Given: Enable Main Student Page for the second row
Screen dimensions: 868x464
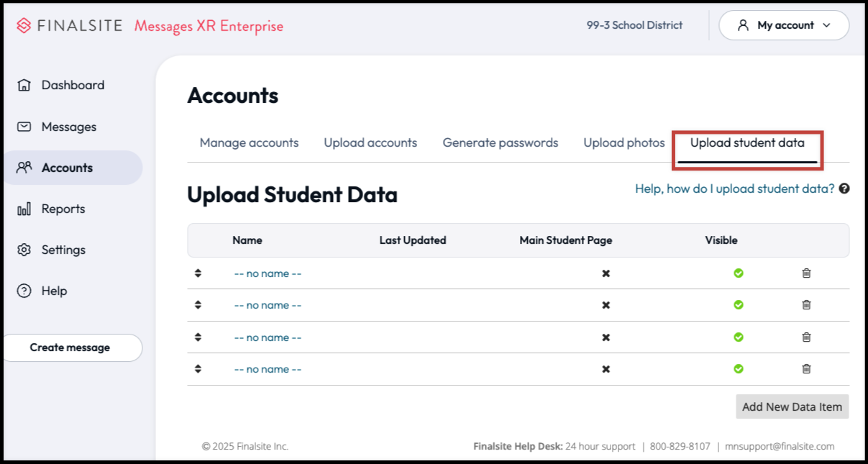Looking at the screenshot, I should click(606, 305).
